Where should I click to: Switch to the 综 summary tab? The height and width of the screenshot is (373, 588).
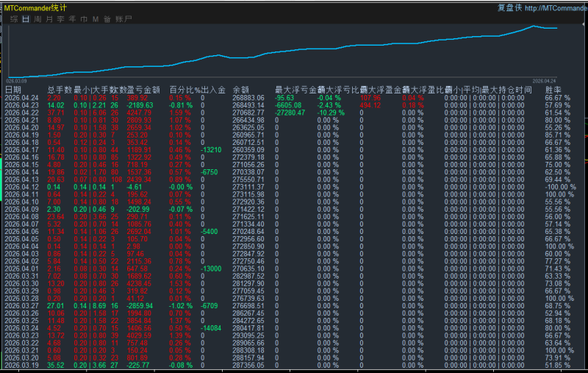click(x=14, y=18)
